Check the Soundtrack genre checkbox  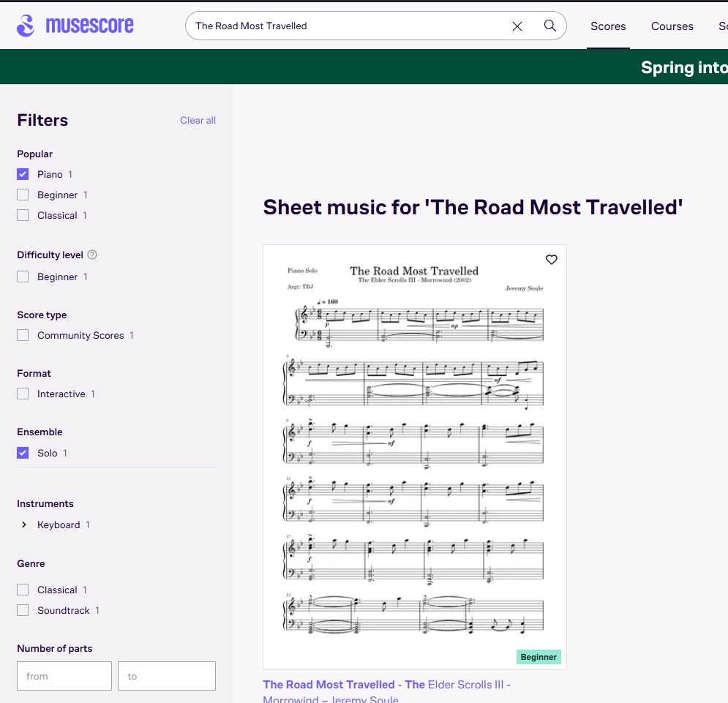point(23,610)
